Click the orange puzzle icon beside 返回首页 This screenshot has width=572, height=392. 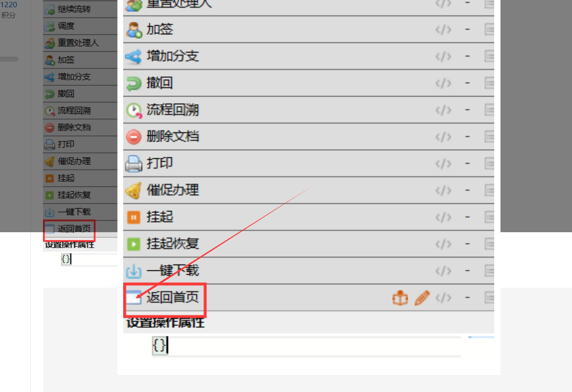point(400,298)
